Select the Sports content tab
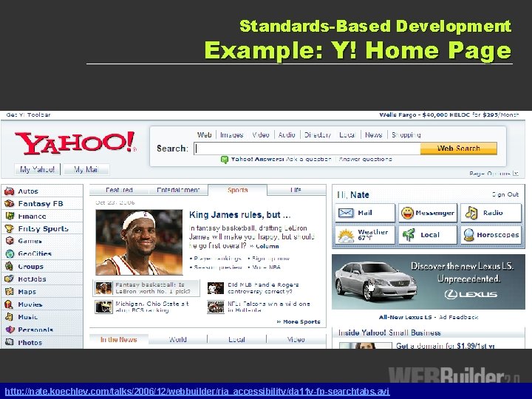Viewport: 532px width, 399px height. (237, 190)
